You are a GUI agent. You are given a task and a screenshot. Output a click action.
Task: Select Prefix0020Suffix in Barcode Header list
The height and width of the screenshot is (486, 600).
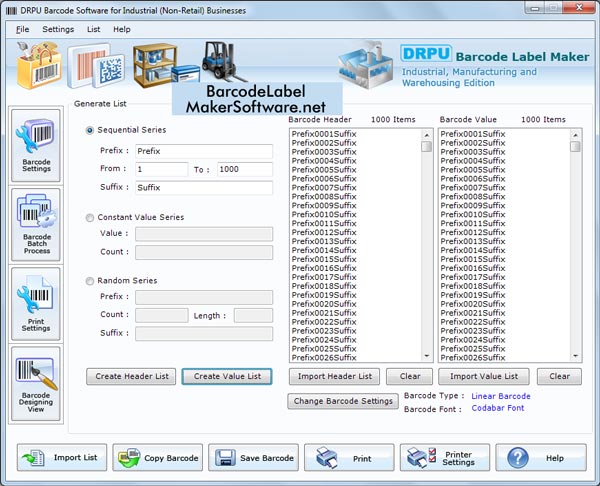[x=324, y=304]
